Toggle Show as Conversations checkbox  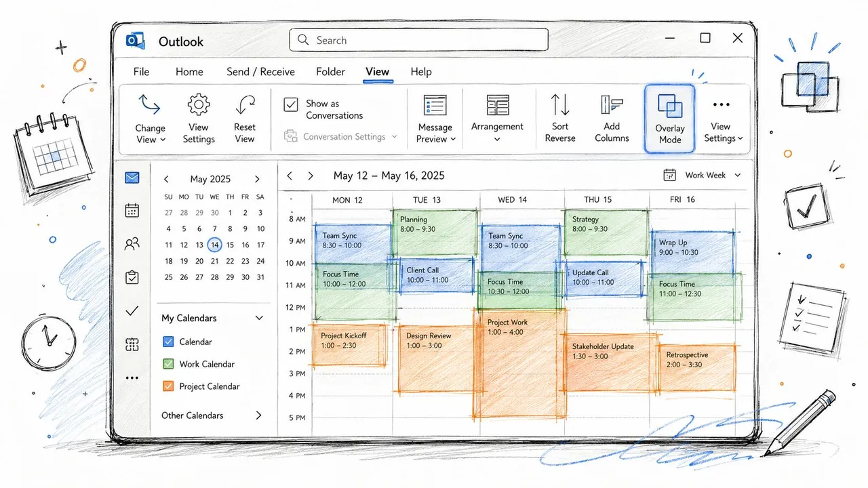pyautogui.click(x=291, y=104)
